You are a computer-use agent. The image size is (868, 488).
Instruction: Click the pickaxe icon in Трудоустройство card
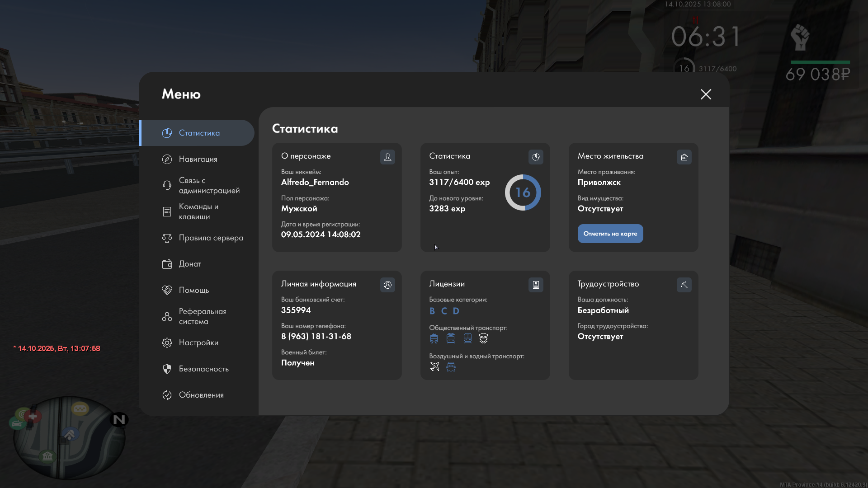point(684,285)
